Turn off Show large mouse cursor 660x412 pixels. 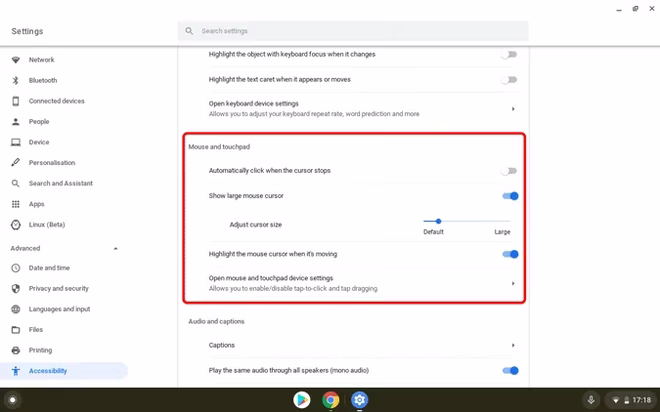point(510,196)
